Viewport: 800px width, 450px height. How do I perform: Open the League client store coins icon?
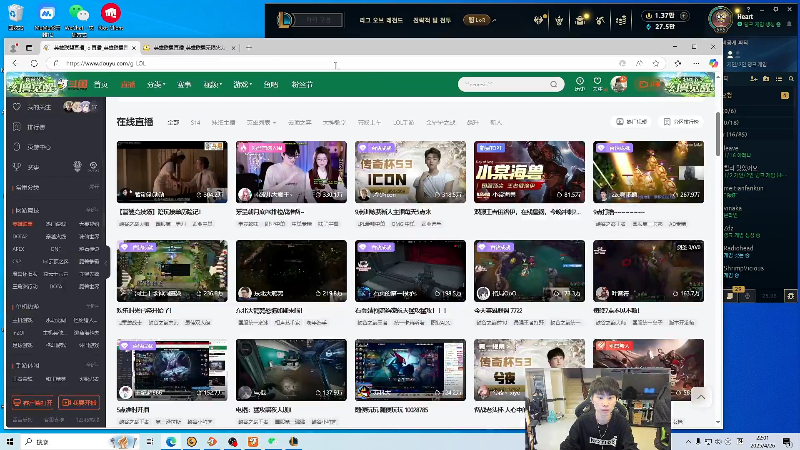[621, 20]
